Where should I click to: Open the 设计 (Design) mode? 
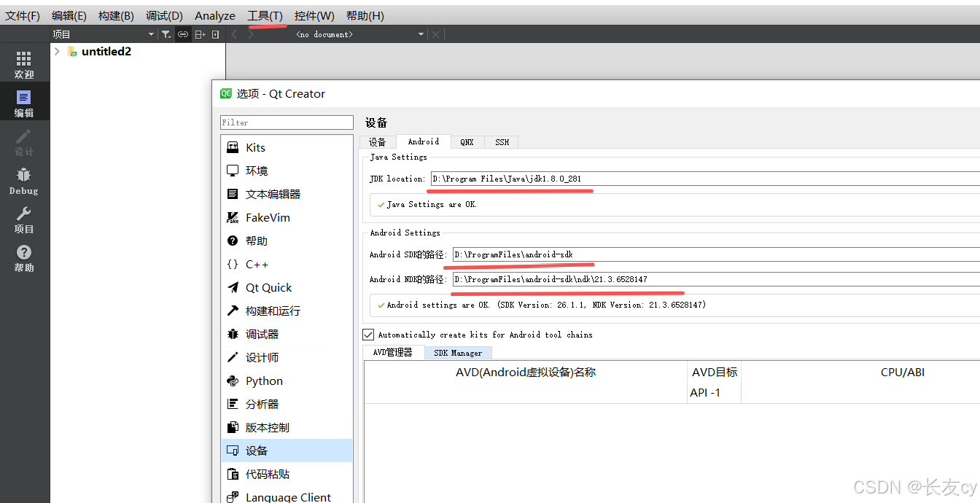[24, 141]
